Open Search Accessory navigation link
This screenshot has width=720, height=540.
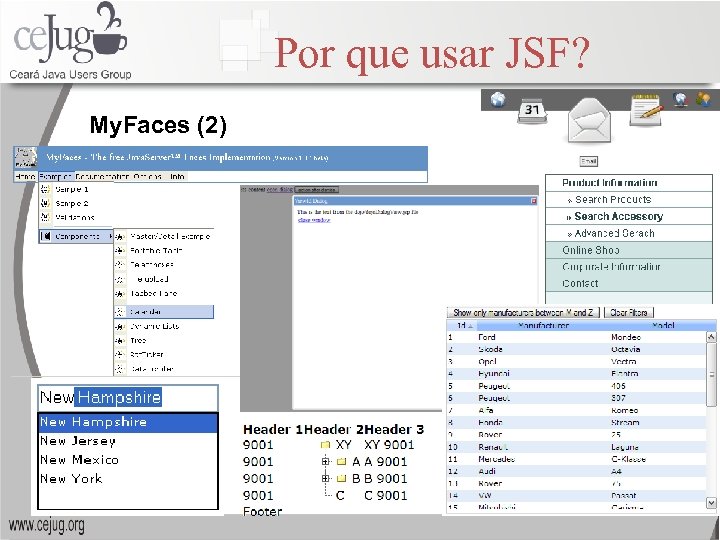619,216
